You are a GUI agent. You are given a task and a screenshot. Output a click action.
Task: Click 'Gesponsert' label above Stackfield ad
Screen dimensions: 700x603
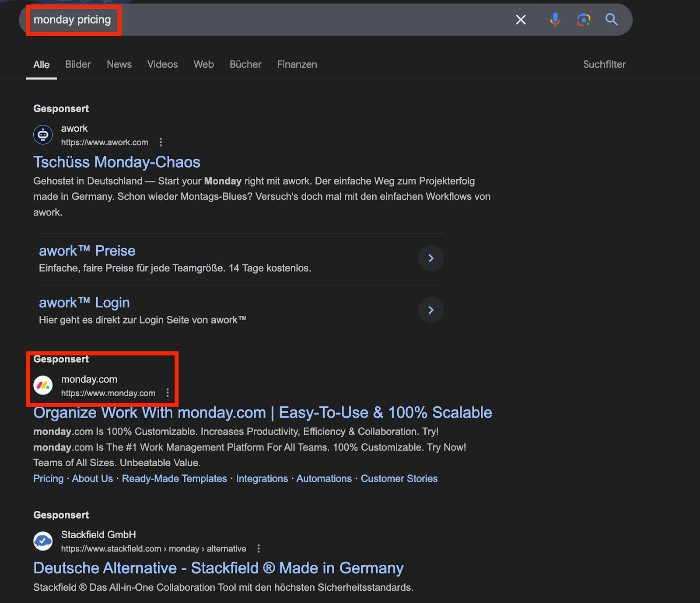tap(61, 515)
